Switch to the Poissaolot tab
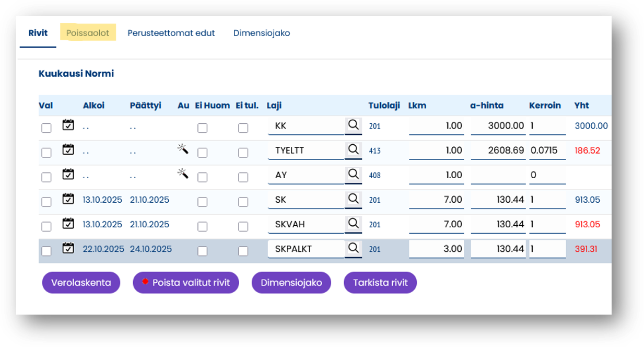This screenshot has width=644, height=347. click(88, 33)
